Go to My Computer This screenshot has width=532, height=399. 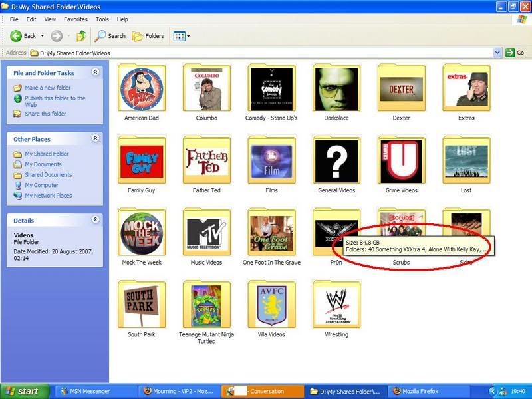click(36, 185)
